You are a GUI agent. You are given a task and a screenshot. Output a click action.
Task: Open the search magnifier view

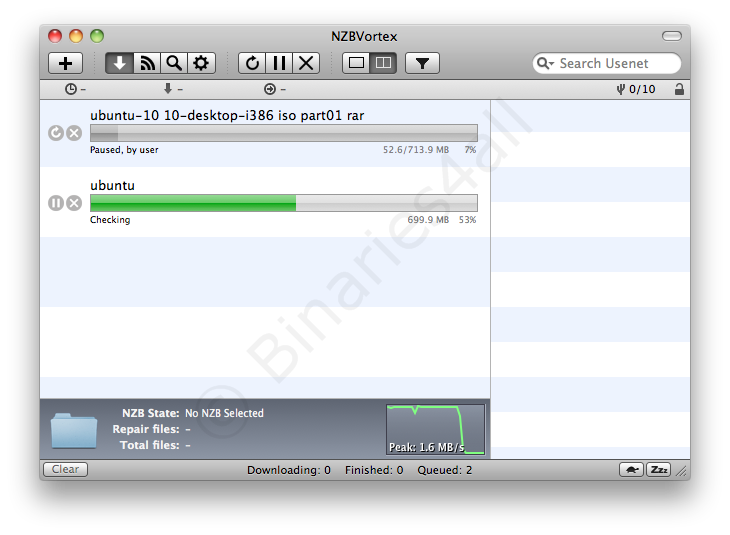point(174,63)
